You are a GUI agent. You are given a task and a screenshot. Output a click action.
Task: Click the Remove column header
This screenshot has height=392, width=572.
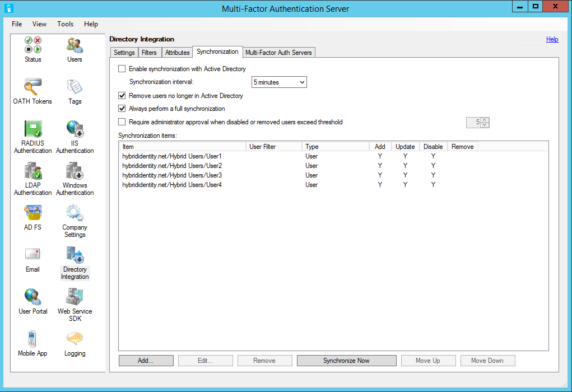tap(463, 147)
